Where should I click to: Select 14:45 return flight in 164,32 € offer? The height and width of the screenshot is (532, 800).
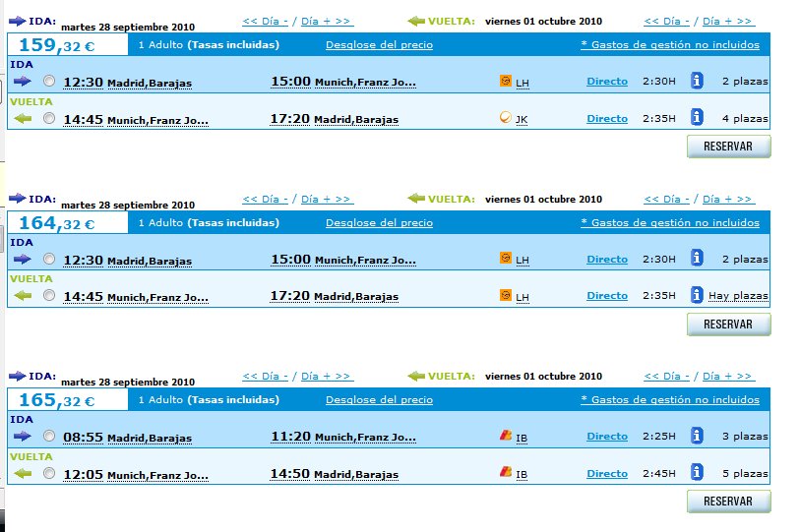[x=49, y=295]
